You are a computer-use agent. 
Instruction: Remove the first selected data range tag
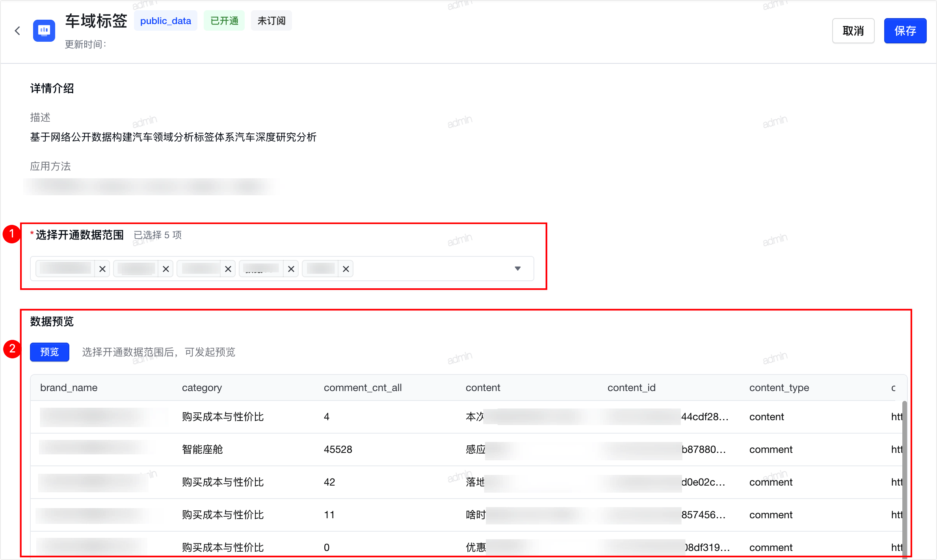pyautogui.click(x=102, y=269)
